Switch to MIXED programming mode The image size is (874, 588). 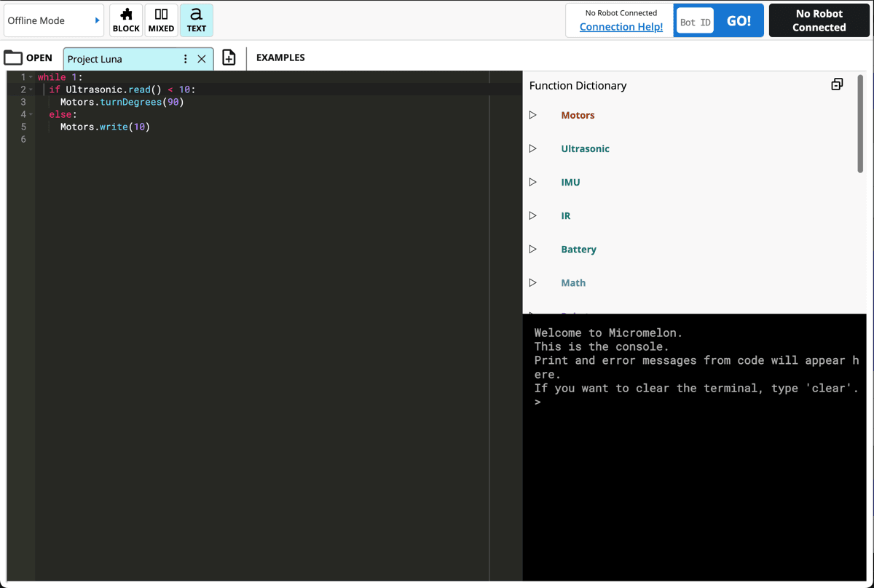160,20
